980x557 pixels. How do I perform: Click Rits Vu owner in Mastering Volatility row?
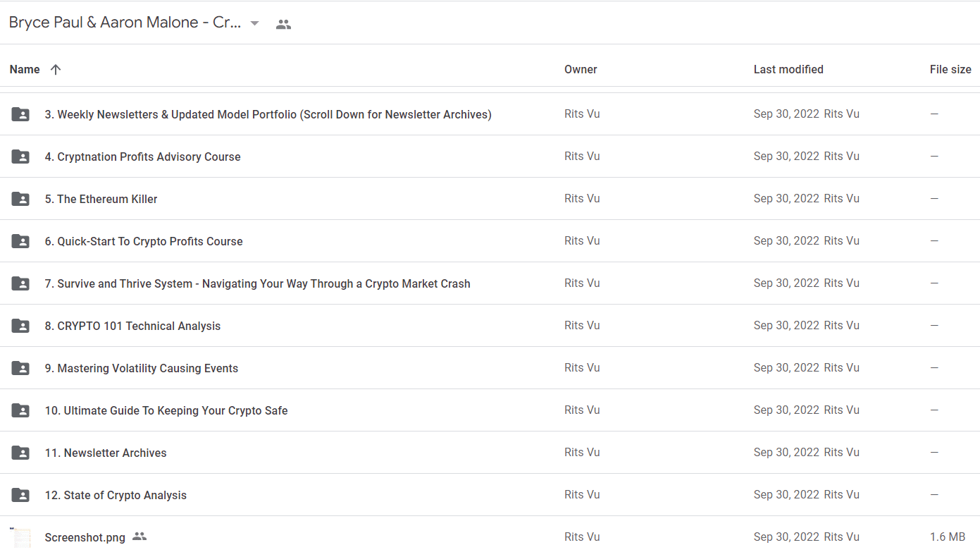click(x=582, y=367)
